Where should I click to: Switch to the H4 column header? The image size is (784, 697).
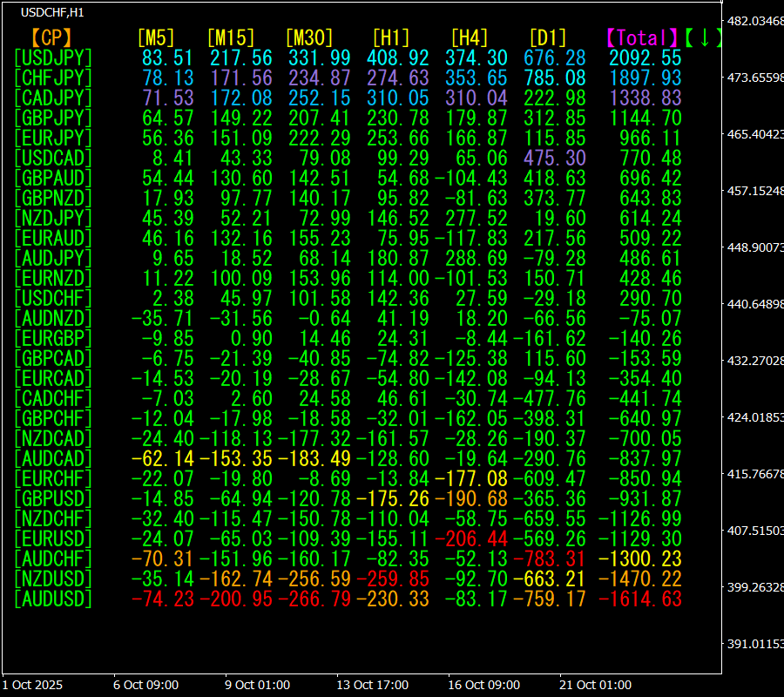coord(469,37)
